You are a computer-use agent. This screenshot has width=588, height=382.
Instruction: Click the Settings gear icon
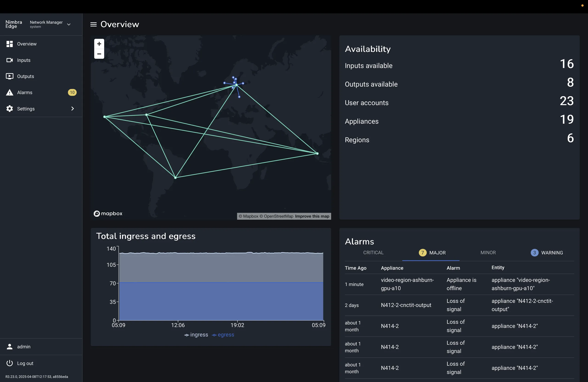coord(9,109)
